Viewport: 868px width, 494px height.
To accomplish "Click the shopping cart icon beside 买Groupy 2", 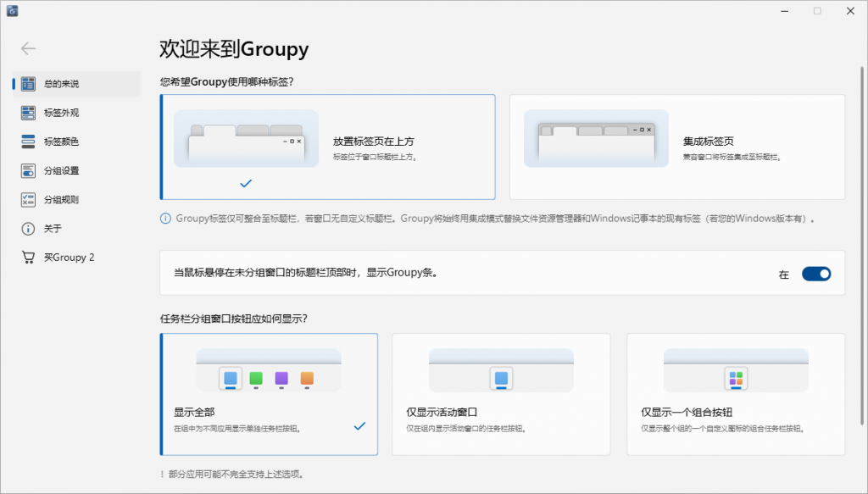I will (26, 257).
